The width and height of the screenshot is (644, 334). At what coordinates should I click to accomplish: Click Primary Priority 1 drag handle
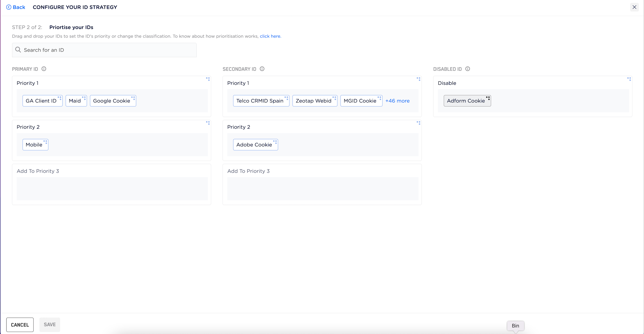click(208, 79)
